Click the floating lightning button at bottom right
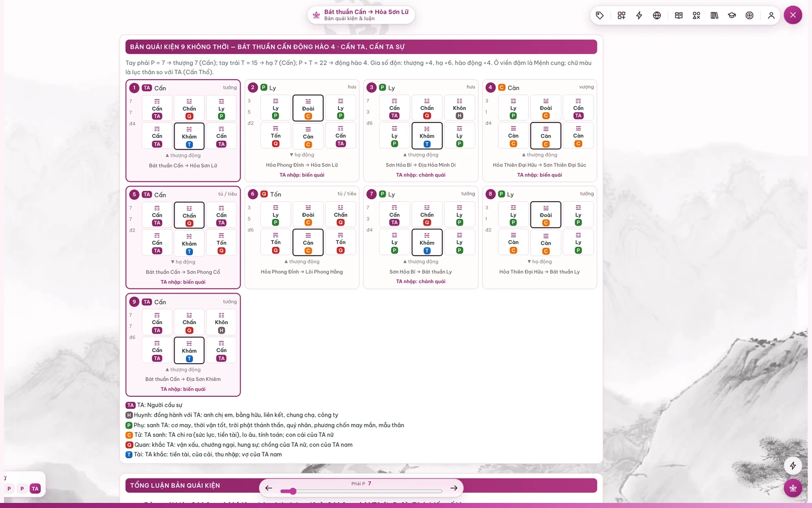This screenshot has width=812, height=508. (x=793, y=466)
